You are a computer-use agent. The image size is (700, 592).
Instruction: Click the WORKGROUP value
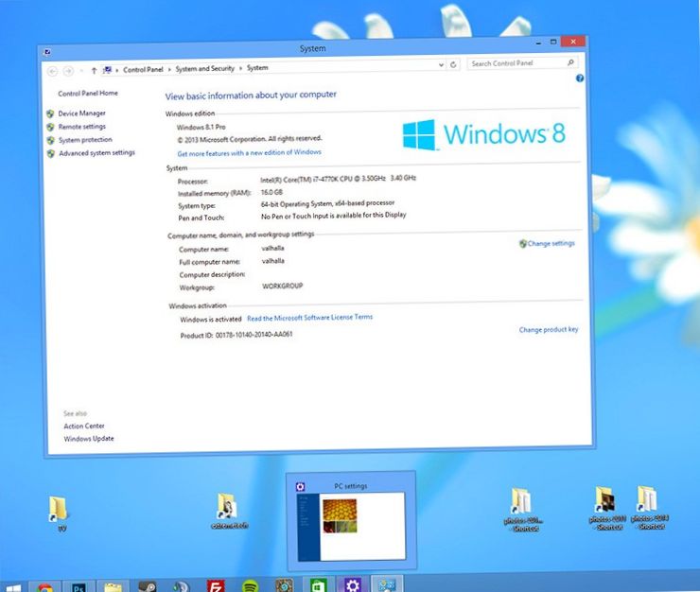283,286
